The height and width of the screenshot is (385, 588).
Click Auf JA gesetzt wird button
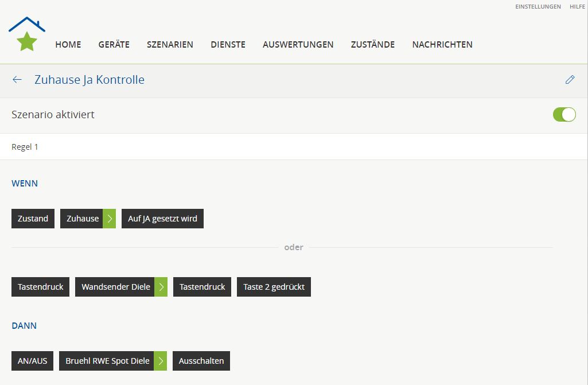pyautogui.click(x=162, y=219)
